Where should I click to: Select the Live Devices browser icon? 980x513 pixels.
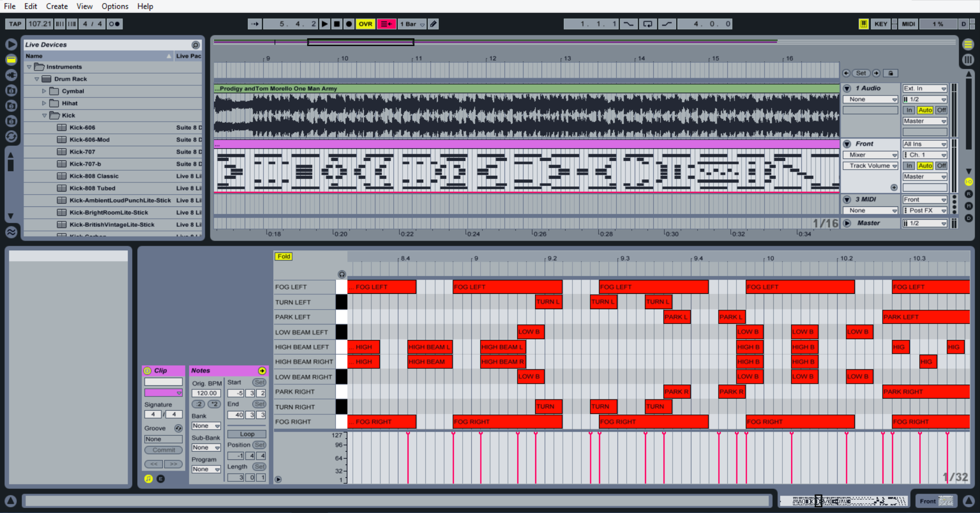11,60
